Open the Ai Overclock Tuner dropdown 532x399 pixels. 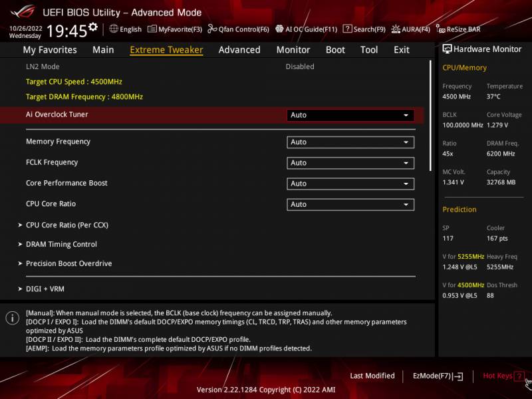coord(350,115)
